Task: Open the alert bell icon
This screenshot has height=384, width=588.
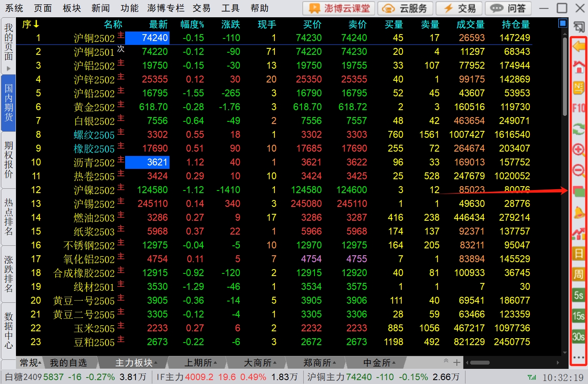Action: point(578,212)
